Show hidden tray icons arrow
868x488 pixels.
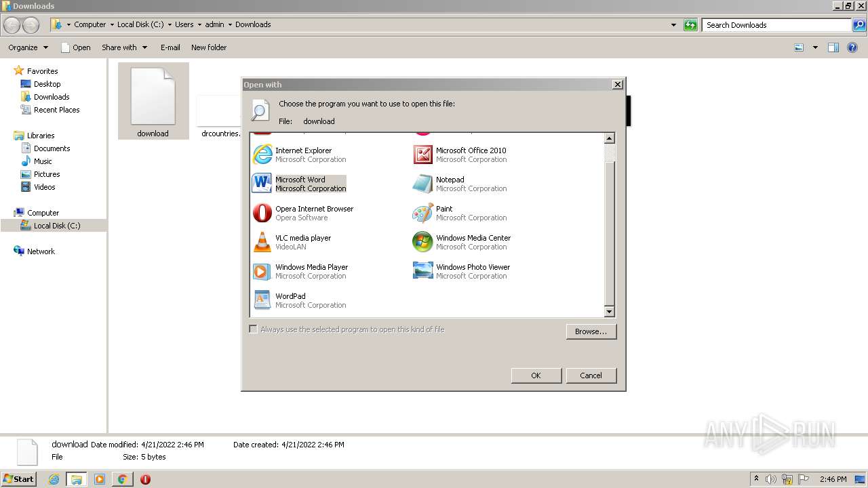tap(756, 479)
